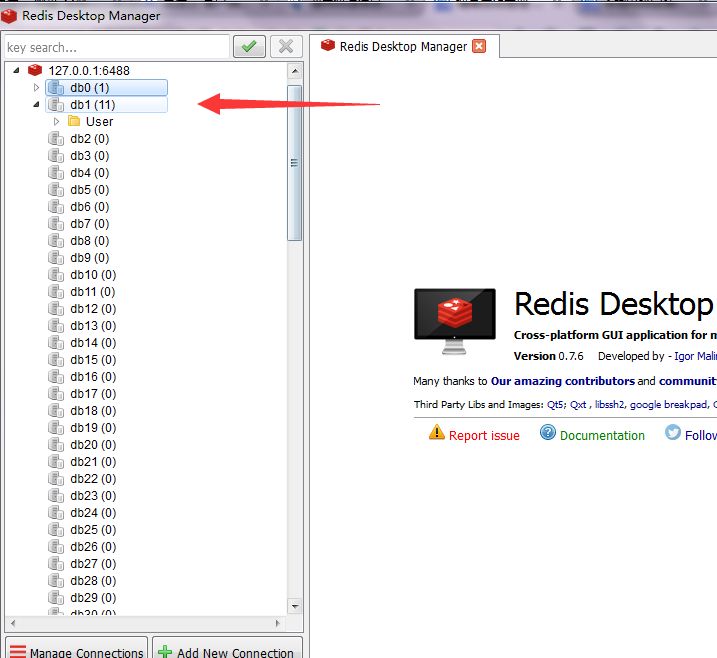The width and height of the screenshot is (717, 658).
Task: Open the Qxt library link
Action: coord(578,405)
